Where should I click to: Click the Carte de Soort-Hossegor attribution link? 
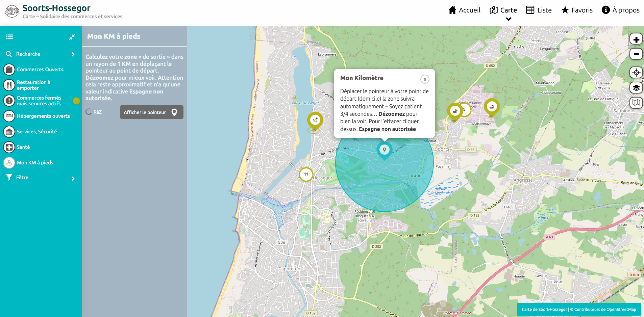tap(544, 310)
